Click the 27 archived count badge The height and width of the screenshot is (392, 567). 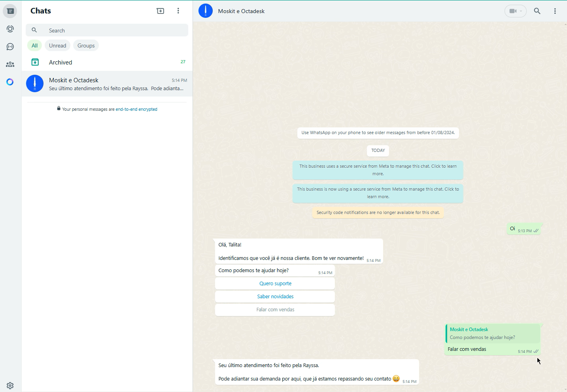[183, 62]
